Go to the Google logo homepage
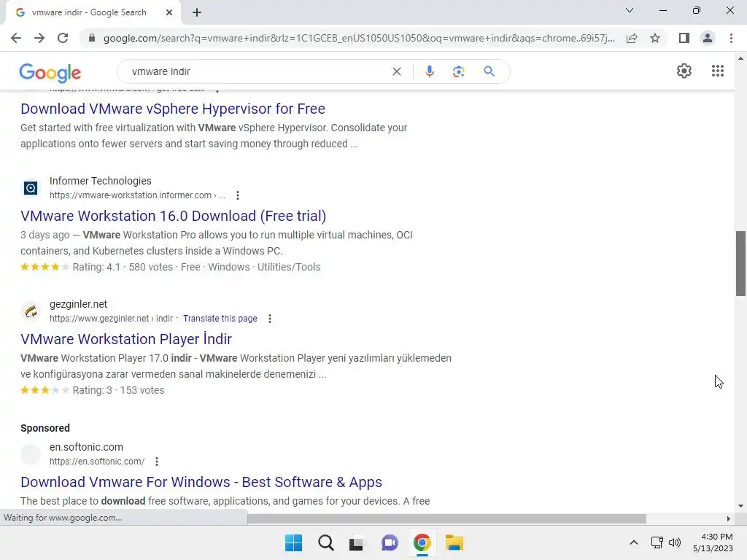Screen dimensions: 747x560 tap(50, 72)
